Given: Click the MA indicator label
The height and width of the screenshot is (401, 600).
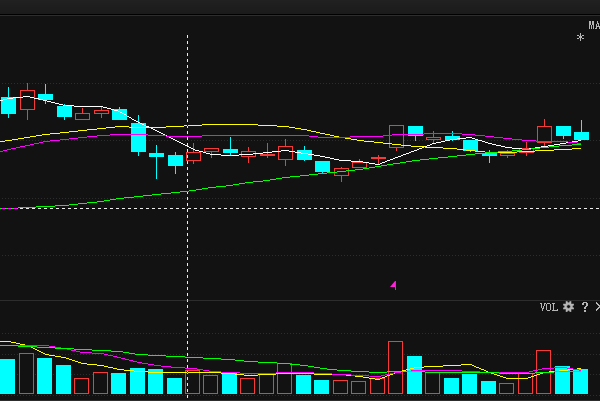Looking at the screenshot, I should coord(594,25).
